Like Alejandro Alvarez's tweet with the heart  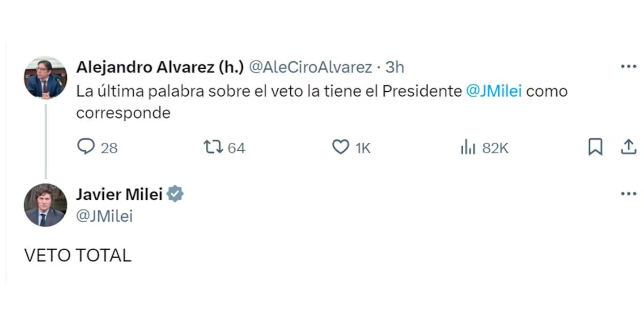[x=341, y=147]
